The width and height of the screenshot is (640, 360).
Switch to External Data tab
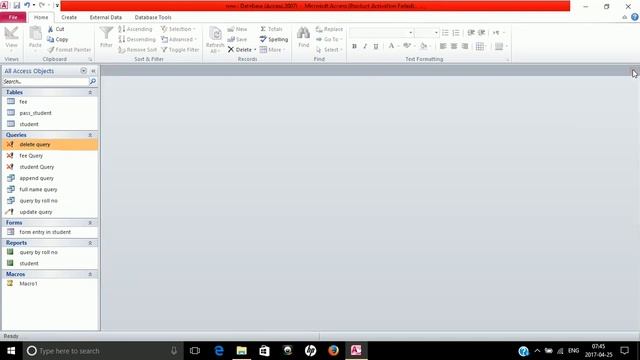106,17
